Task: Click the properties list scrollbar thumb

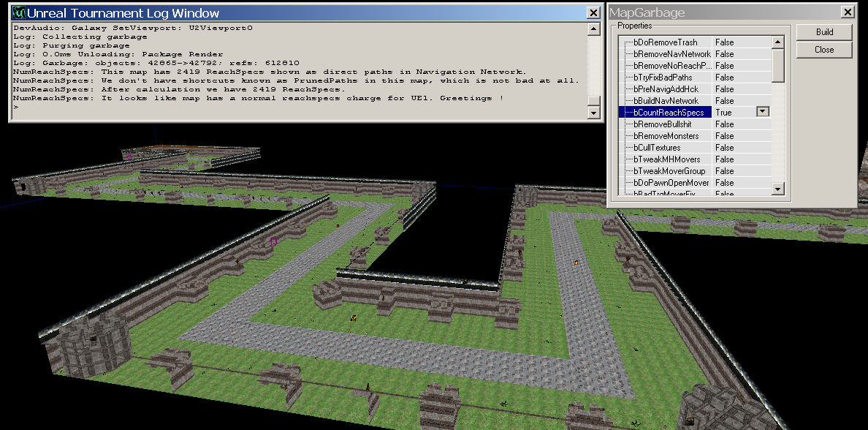Action: pyautogui.click(x=778, y=65)
